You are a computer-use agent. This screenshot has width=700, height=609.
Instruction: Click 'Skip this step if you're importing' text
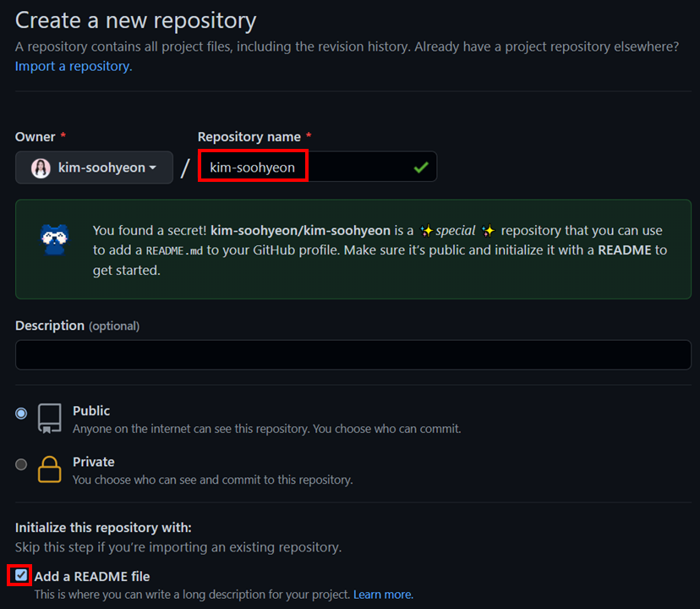pyautogui.click(x=178, y=547)
